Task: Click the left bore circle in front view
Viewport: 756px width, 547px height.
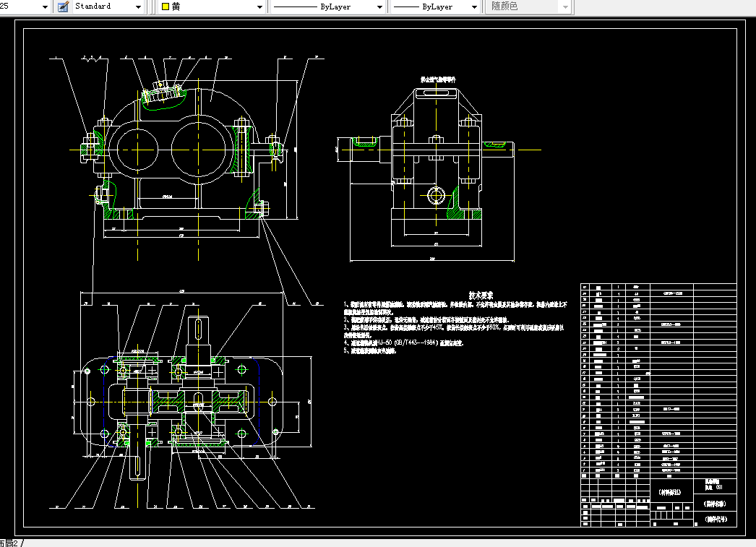Action: (137, 148)
